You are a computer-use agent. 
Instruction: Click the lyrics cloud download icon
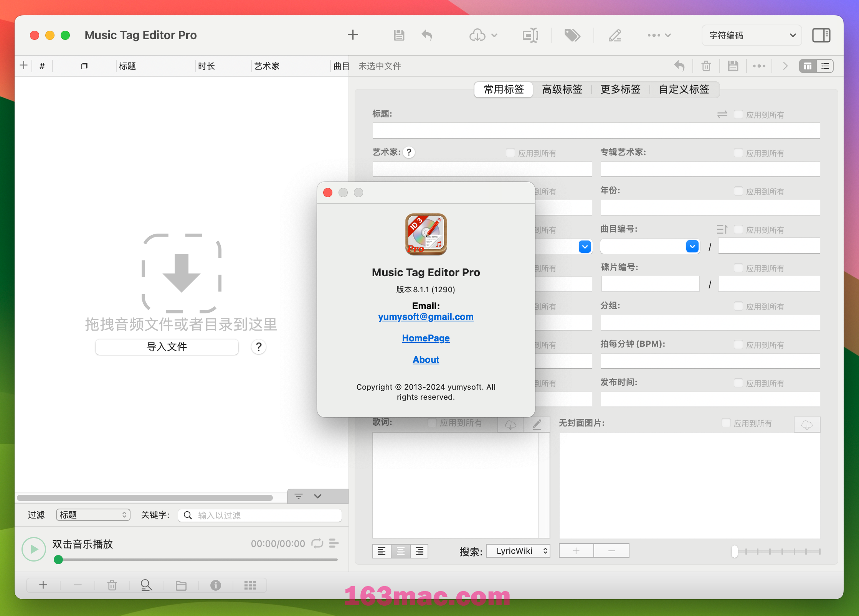[x=510, y=425]
